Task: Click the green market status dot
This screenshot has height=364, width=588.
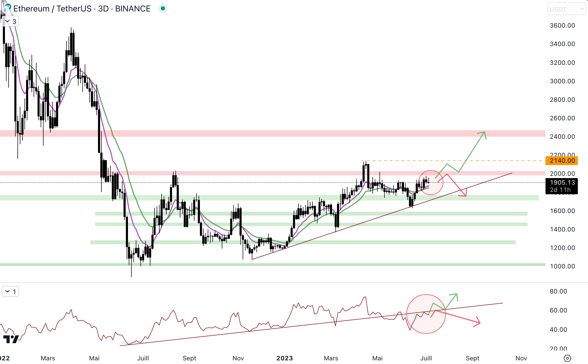Action: click(x=163, y=9)
